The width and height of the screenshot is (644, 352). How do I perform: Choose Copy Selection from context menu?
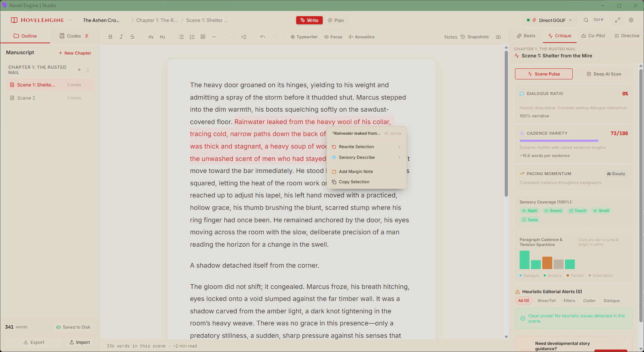(x=367, y=182)
